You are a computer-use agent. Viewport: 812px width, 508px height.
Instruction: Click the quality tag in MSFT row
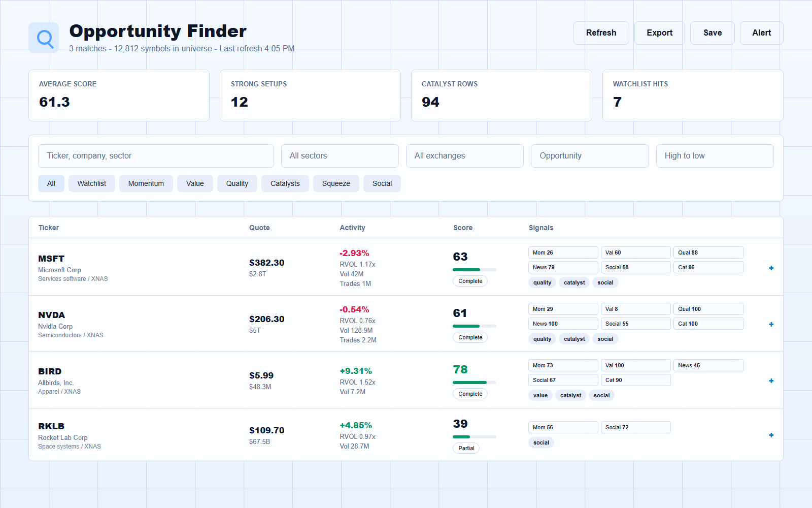tap(542, 282)
